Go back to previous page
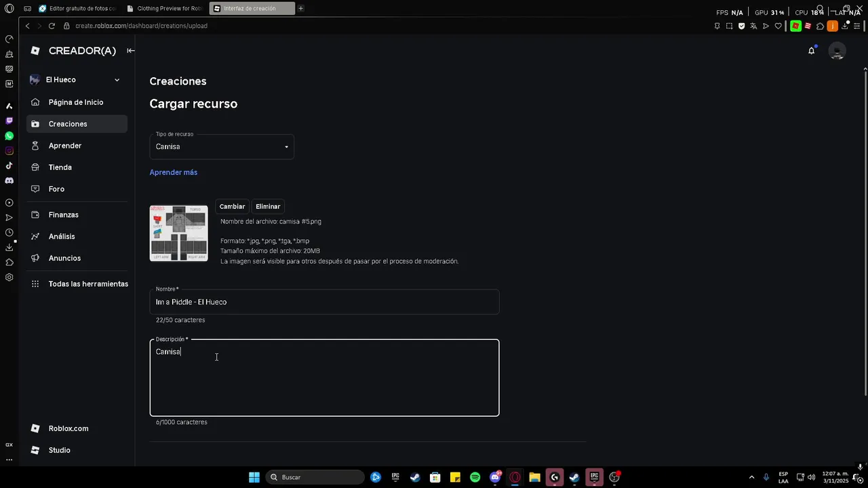This screenshot has height=488, width=868. tap(27, 26)
